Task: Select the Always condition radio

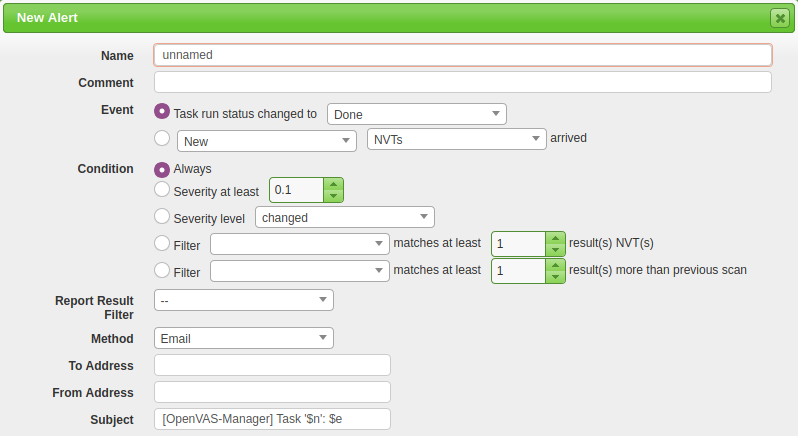Action: click(162, 169)
